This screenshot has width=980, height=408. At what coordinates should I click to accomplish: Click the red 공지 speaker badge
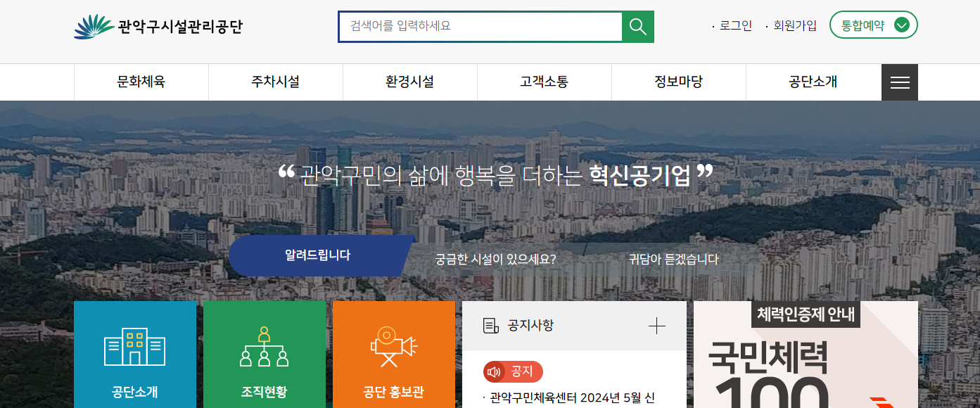513,371
